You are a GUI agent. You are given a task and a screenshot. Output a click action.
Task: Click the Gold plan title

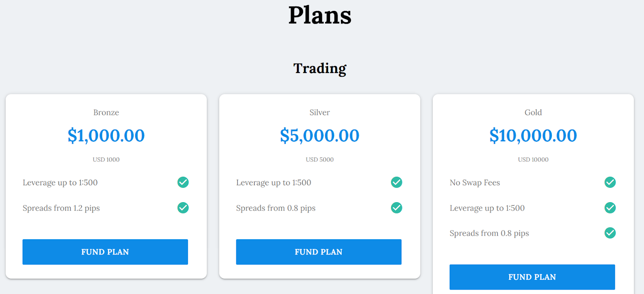point(533,112)
